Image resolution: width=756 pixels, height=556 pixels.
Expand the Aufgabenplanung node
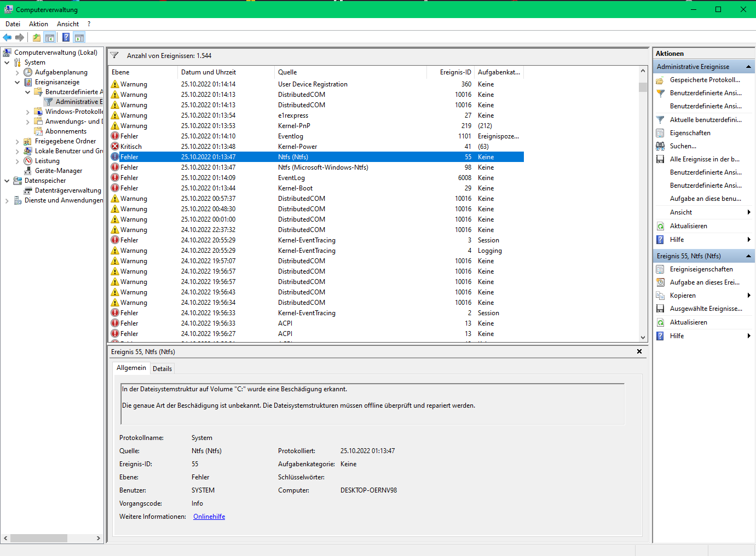(x=18, y=72)
